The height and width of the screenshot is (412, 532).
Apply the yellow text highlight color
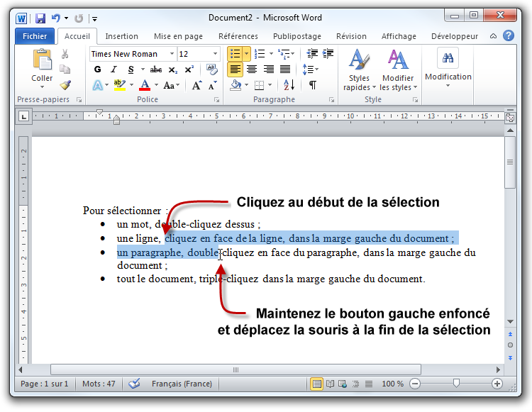pyautogui.click(x=119, y=85)
